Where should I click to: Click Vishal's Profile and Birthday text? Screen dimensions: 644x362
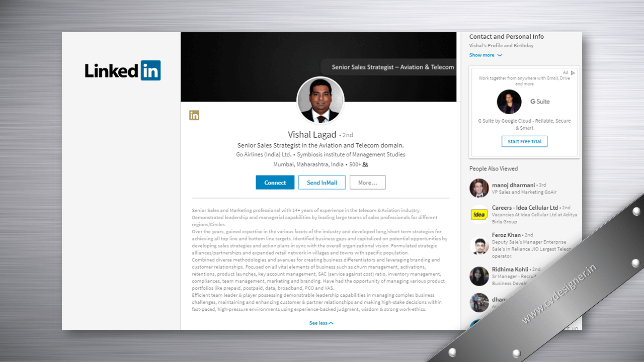[502, 46]
